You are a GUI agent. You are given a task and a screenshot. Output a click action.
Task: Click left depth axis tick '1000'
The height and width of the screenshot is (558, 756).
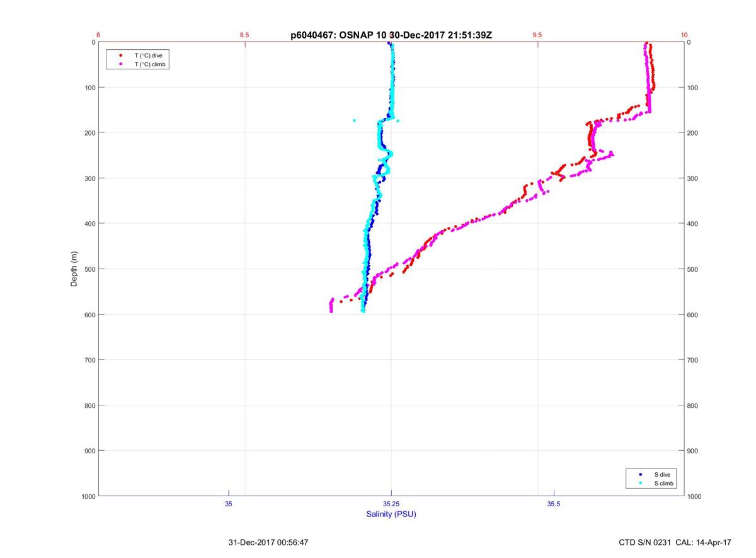(x=87, y=496)
